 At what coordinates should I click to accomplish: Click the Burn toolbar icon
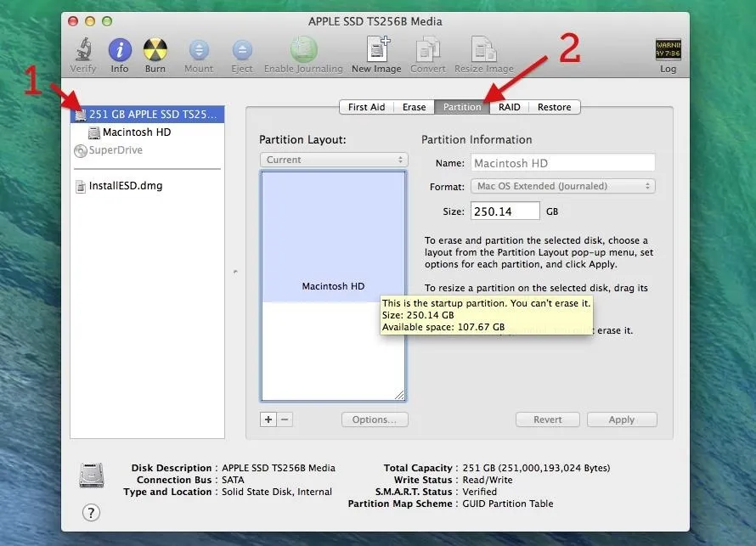click(155, 49)
